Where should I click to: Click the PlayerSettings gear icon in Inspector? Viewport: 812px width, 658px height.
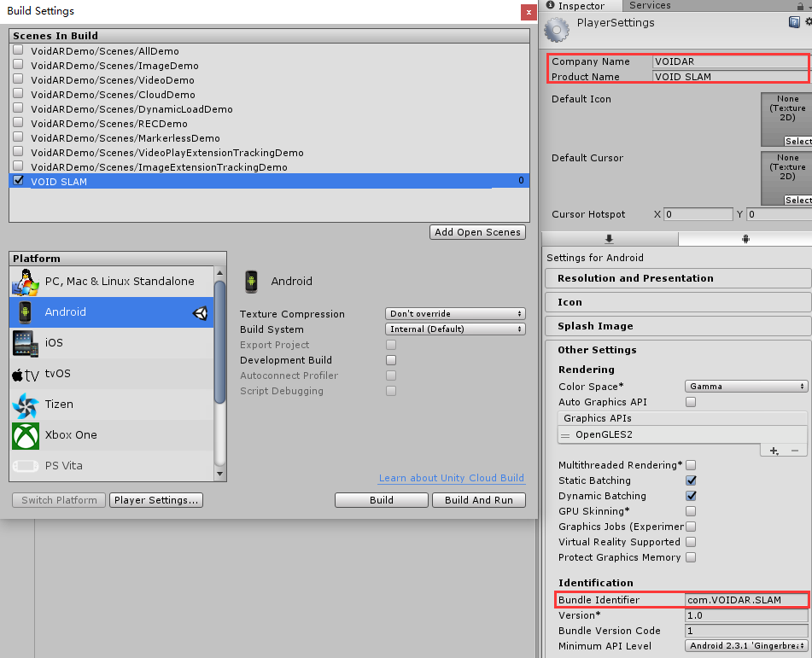click(557, 30)
